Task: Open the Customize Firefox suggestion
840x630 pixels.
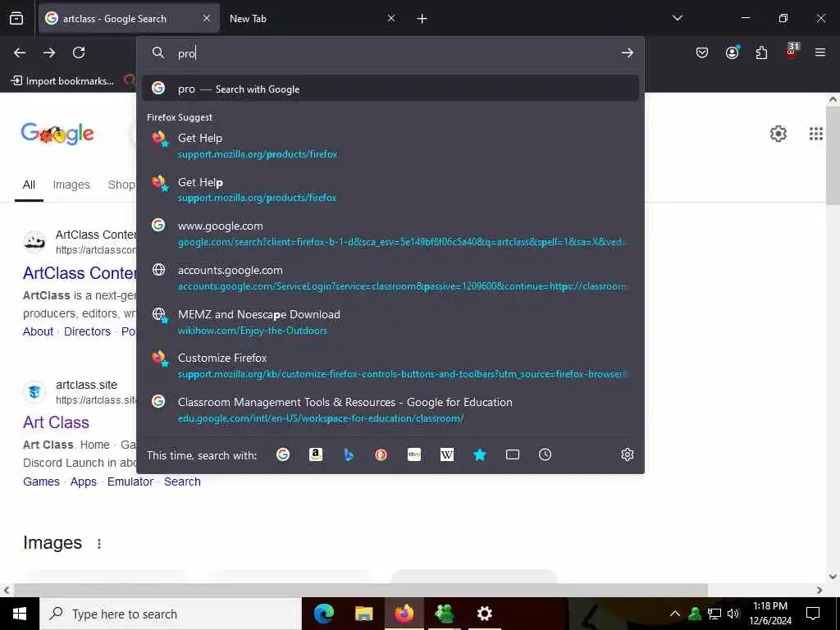Action: coord(390,365)
